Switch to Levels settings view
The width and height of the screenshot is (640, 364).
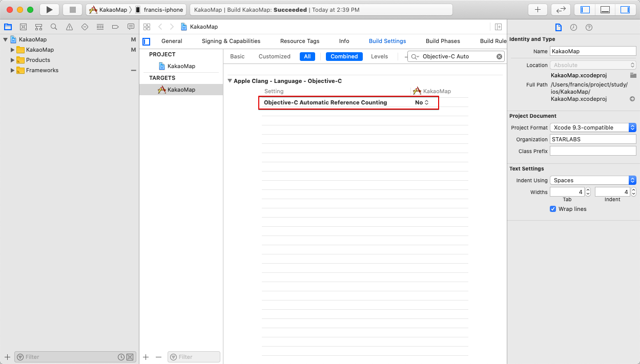point(379,56)
